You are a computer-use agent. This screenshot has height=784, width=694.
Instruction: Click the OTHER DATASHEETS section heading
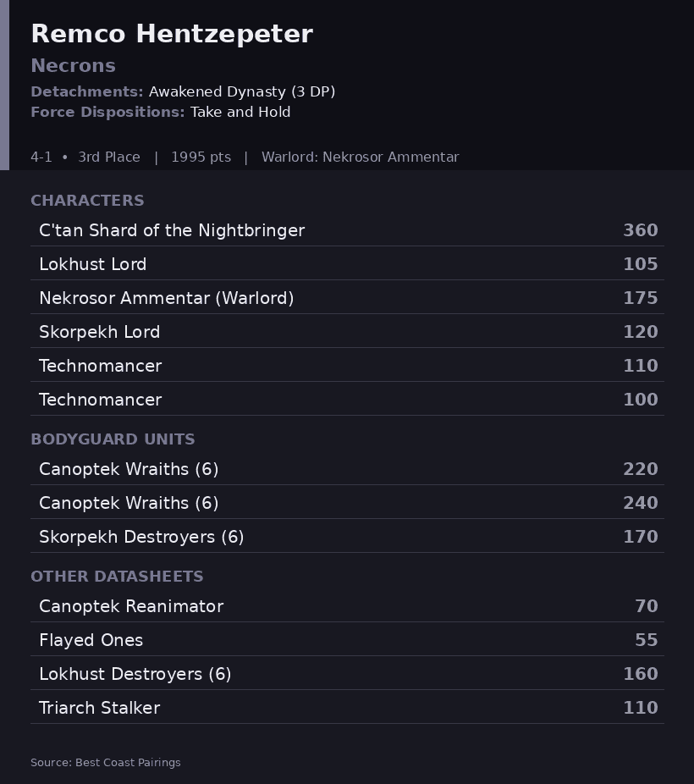click(x=117, y=577)
